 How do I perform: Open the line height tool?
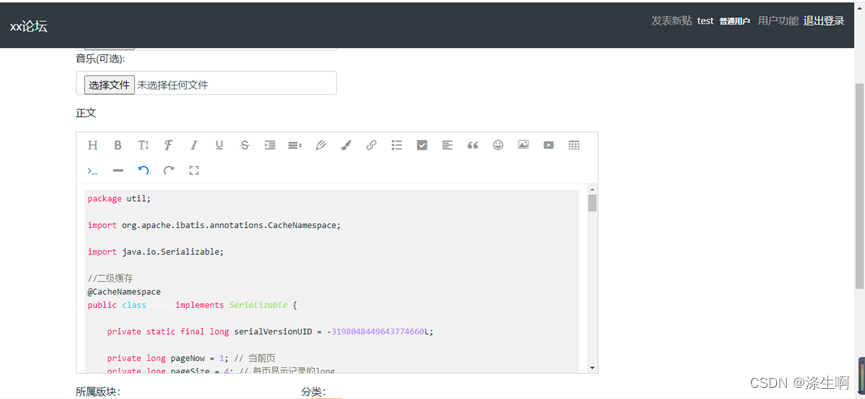coord(295,145)
